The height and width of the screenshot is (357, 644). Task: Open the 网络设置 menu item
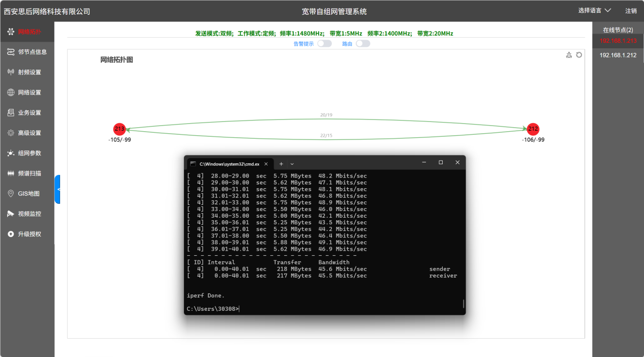pyautogui.click(x=27, y=93)
